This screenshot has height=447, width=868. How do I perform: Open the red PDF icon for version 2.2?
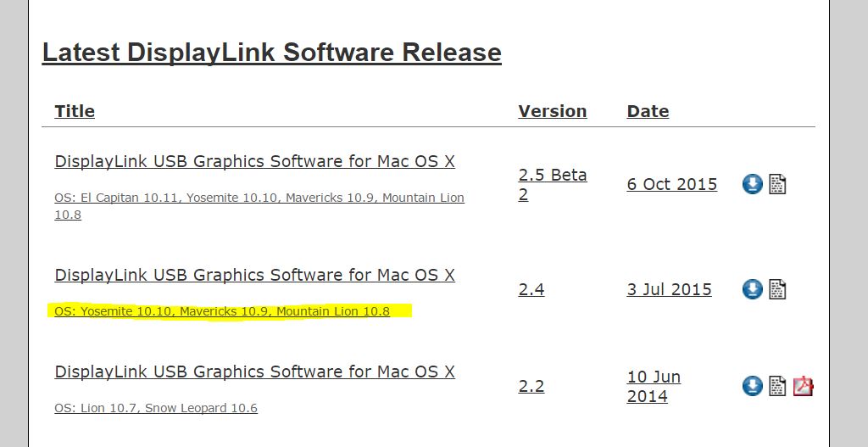click(x=803, y=386)
